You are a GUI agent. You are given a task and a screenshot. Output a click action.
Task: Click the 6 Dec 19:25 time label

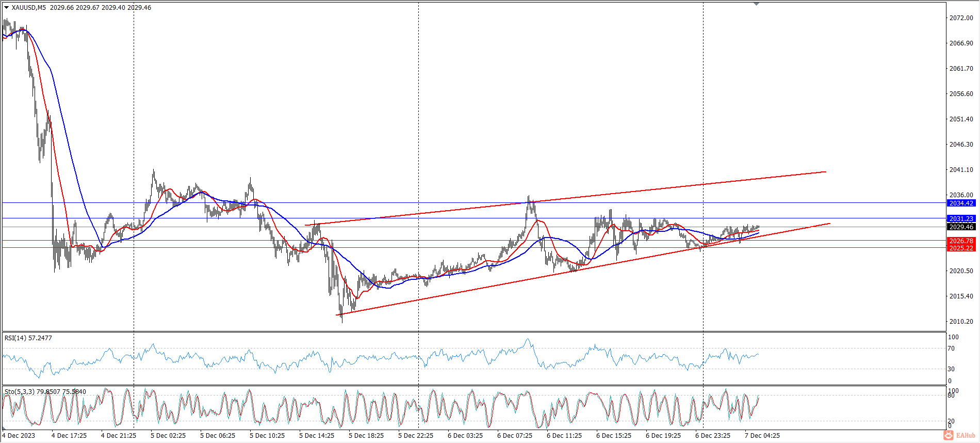pyautogui.click(x=663, y=436)
